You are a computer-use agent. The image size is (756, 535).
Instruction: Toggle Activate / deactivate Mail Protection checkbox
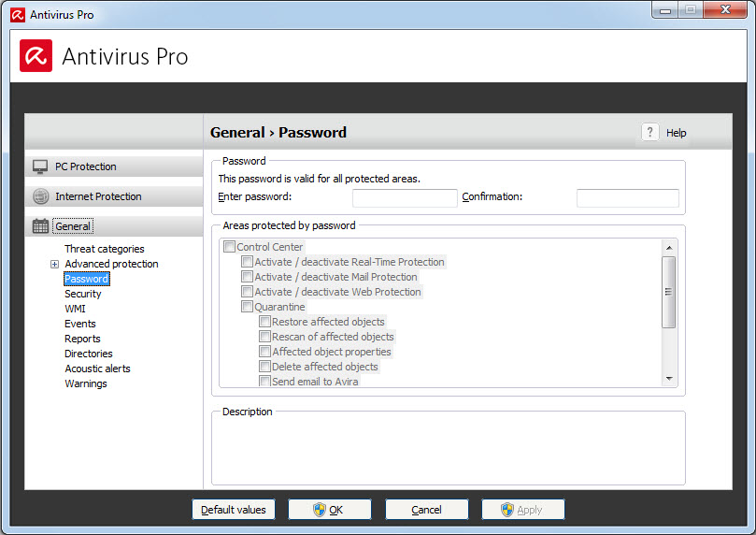pos(247,277)
